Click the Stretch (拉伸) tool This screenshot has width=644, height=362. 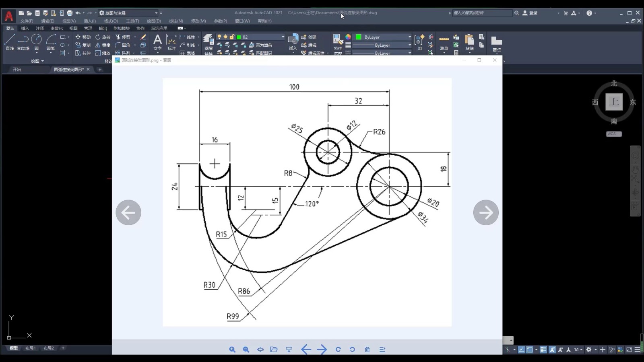pos(83,53)
